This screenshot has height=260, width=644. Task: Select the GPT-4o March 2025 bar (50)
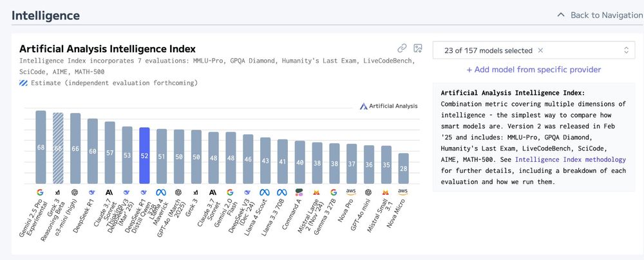178,157
